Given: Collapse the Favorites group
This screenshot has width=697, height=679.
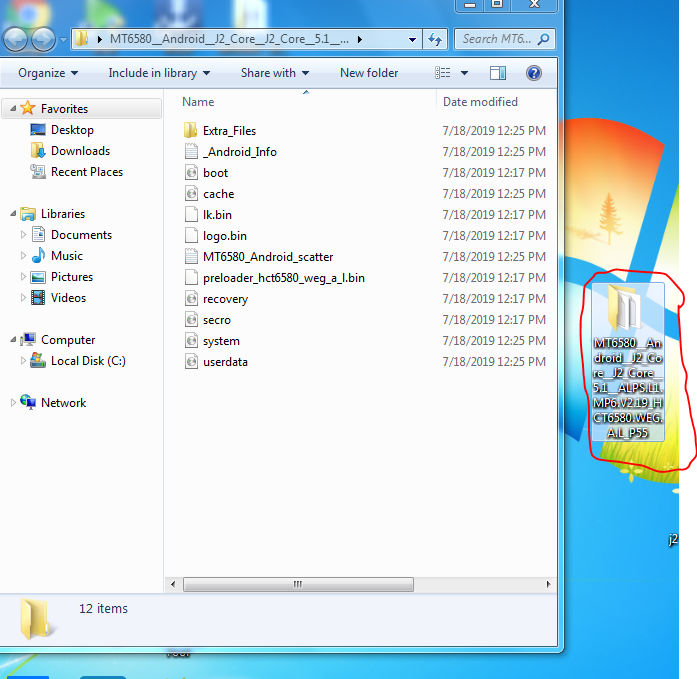Looking at the screenshot, I should tap(13, 108).
